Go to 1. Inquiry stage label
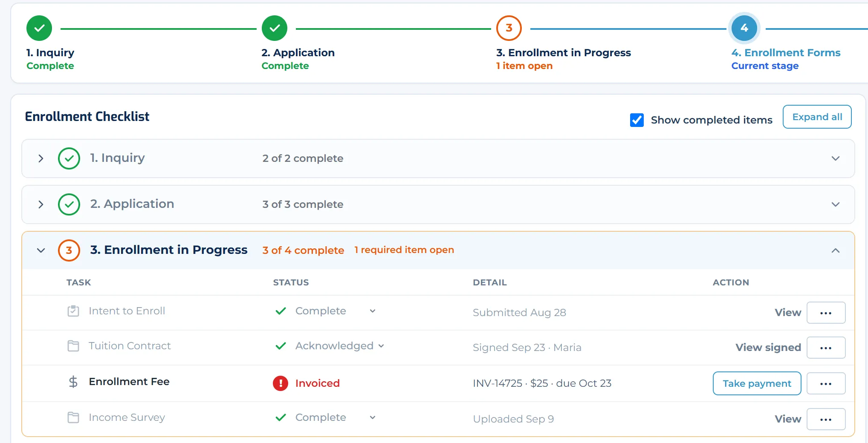 coord(50,53)
